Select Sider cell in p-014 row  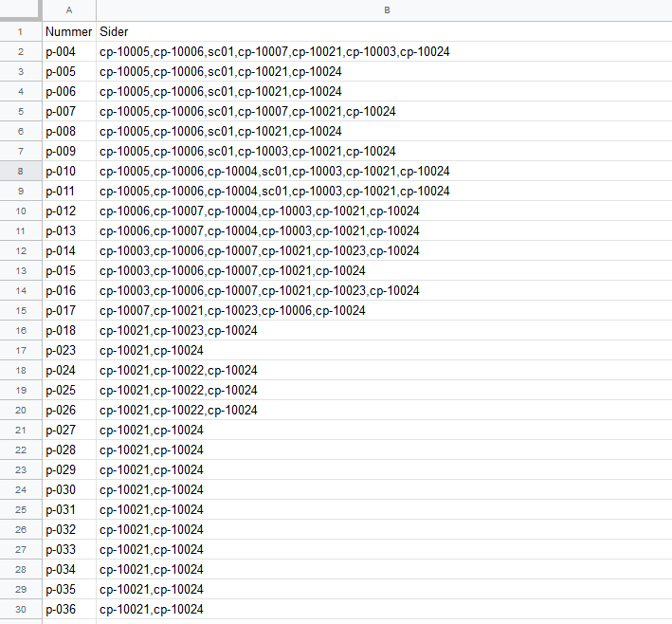[384, 251]
